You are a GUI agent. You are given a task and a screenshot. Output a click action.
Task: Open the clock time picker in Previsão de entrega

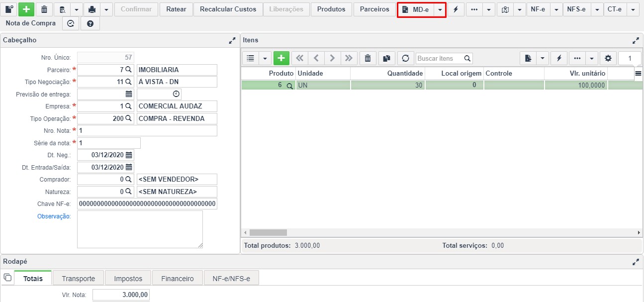[x=176, y=94]
